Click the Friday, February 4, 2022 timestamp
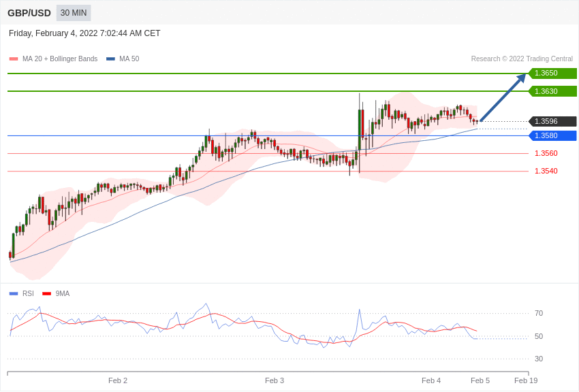Image resolution: width=579 pixels, height=392 pixels. click(84, 33)
